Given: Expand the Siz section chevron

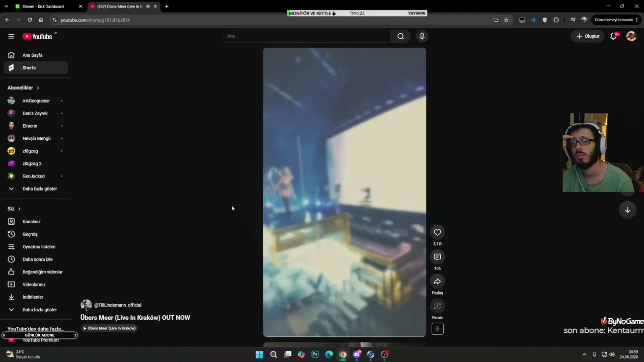Looking at the screenshot, I should click(x=19, y=209).
